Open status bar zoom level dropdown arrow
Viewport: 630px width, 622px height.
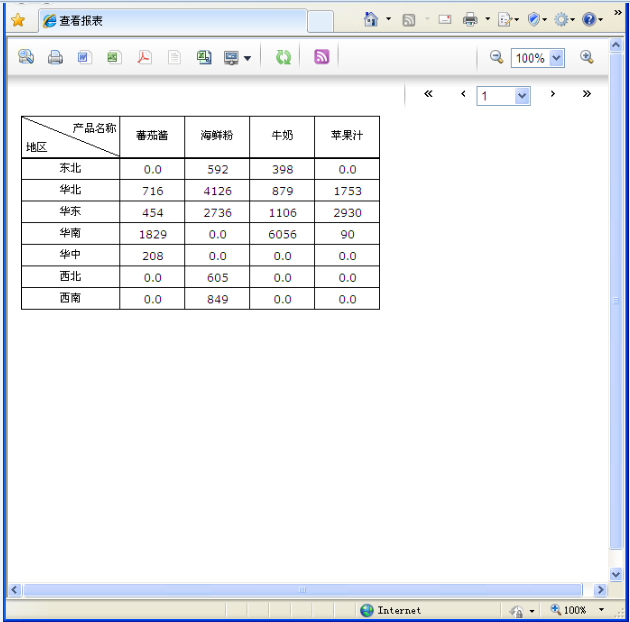click(601, 610)
